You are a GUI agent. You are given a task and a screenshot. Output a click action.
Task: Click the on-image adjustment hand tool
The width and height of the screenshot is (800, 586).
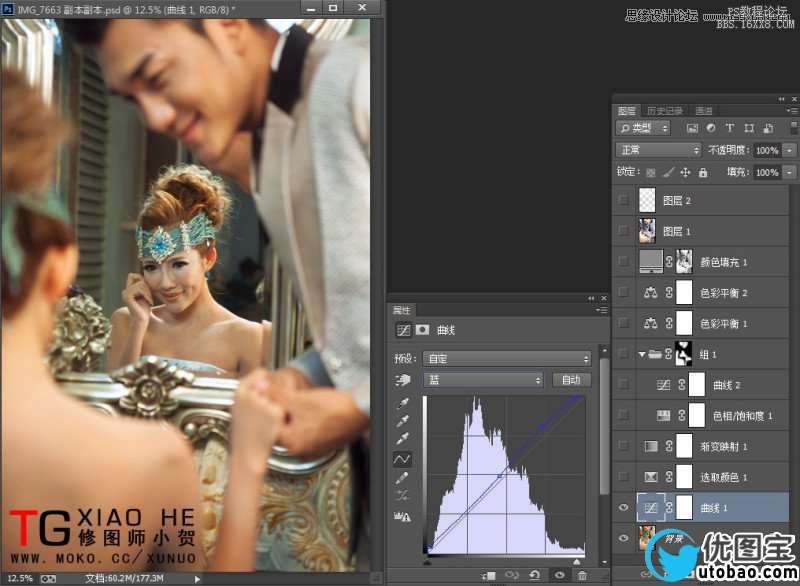(x=403, y=380)
